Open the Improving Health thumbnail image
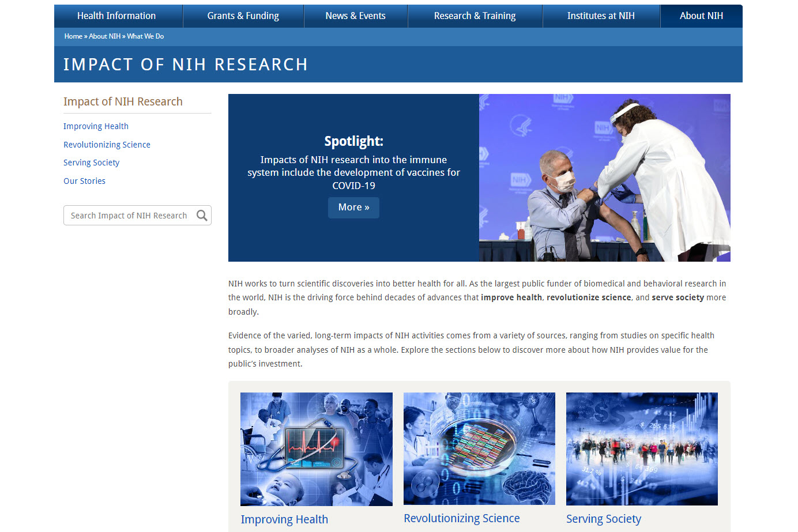 (316, 448)
